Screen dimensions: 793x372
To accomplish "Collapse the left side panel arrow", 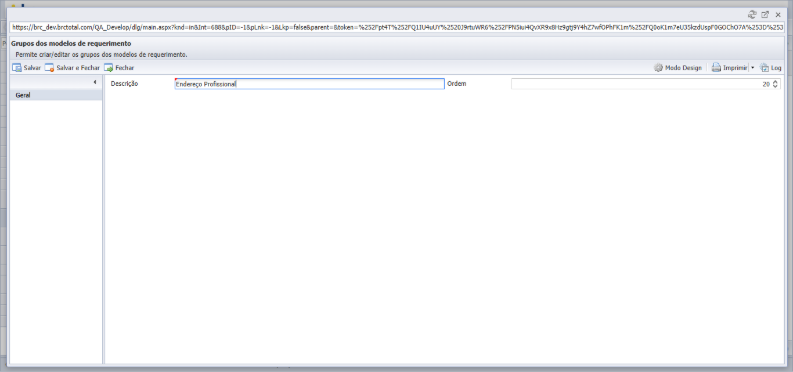I will pyautogui.click(x=95, y=82).
